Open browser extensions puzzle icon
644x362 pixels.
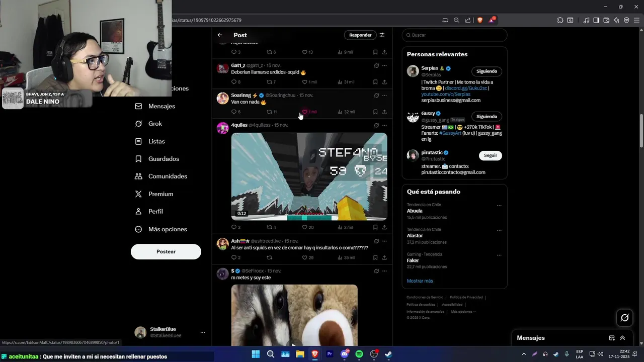pos(560,20)
